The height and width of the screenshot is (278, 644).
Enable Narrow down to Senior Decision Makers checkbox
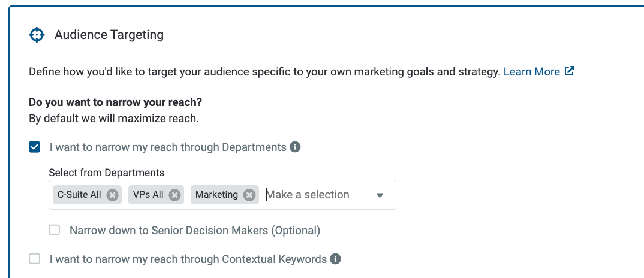pyautogui.click(x=54, y=230)
